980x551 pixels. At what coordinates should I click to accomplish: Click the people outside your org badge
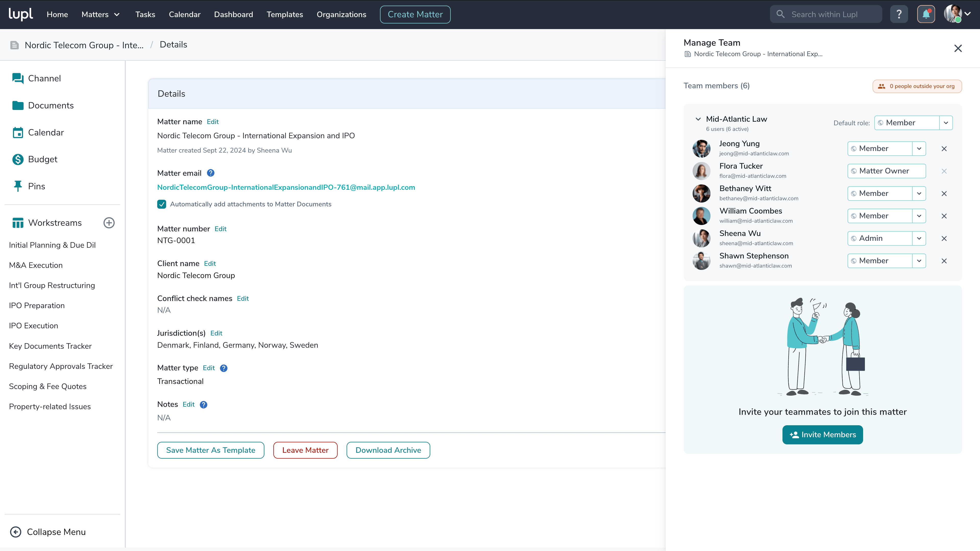click(x=917, y=86)
